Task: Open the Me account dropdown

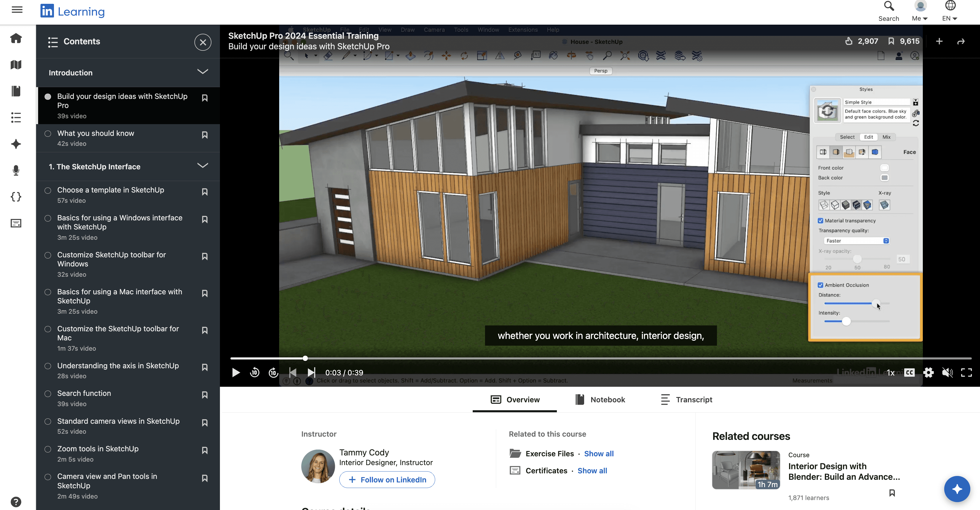Action: [920, 11]
